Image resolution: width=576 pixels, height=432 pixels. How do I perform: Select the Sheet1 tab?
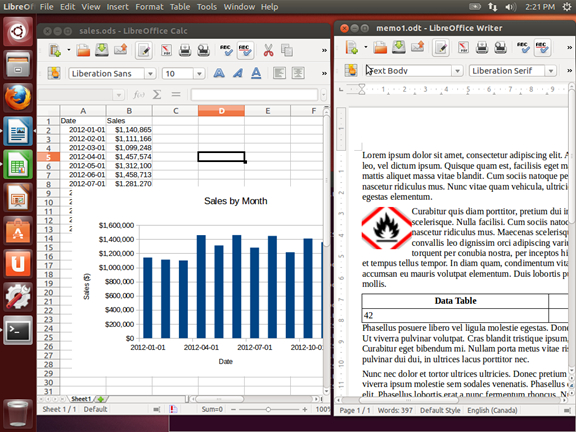[81, 399]
